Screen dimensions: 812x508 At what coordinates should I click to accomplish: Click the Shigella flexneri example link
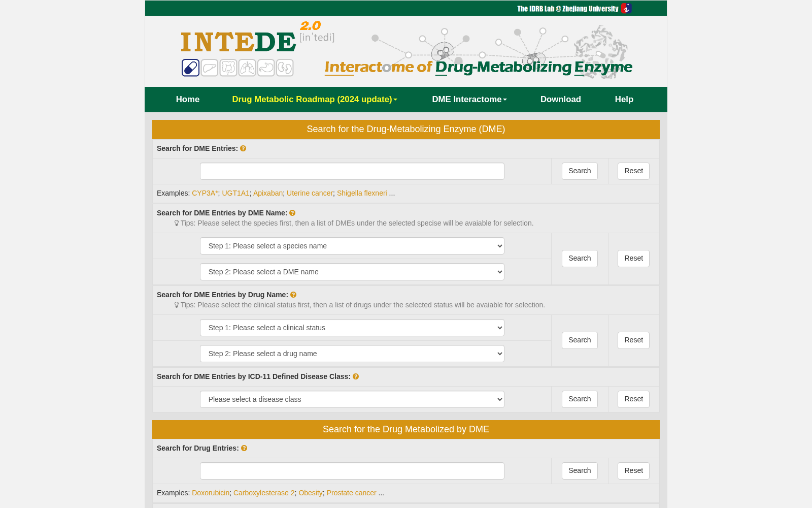pos(362,193)
